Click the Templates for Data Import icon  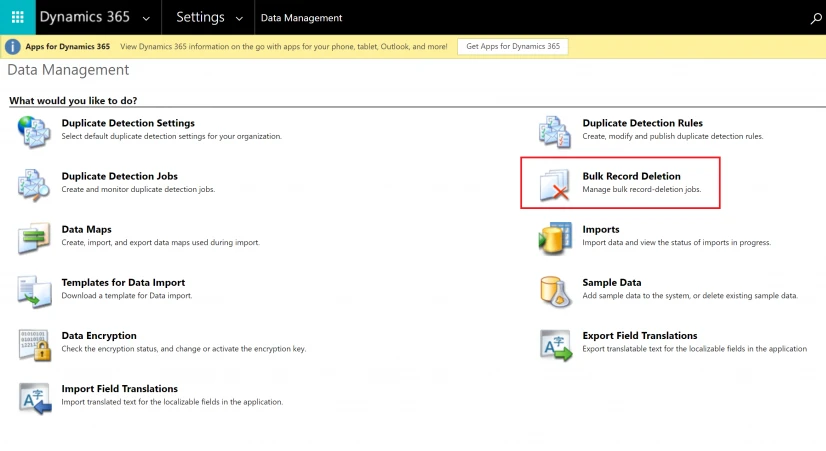point(34,291)
